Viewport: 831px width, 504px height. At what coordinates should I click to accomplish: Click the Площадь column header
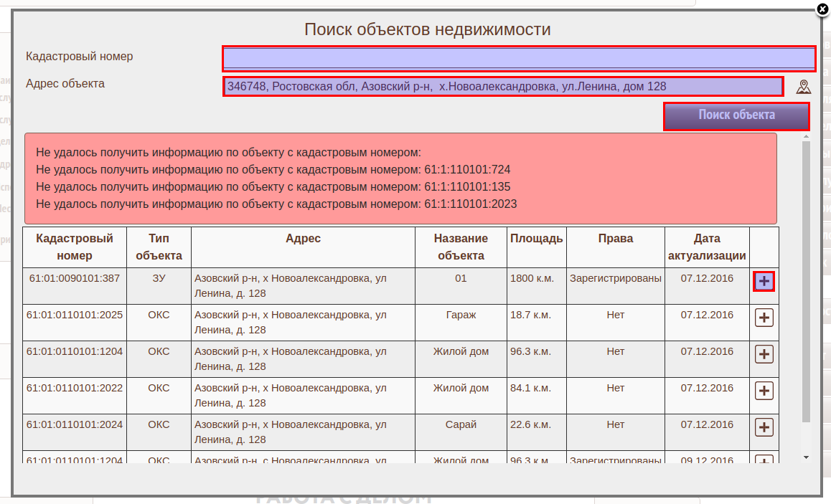coord(536,239)
